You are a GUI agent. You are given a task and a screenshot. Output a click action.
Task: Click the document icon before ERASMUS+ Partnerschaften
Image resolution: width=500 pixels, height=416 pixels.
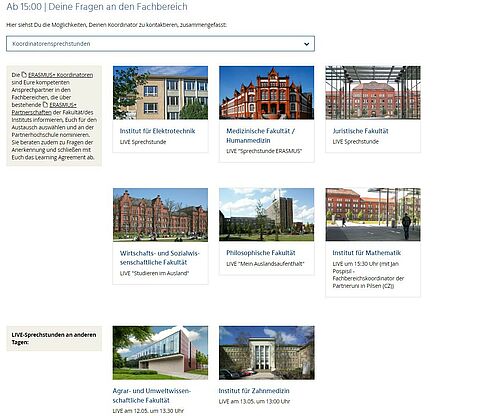tap(45, 105)
